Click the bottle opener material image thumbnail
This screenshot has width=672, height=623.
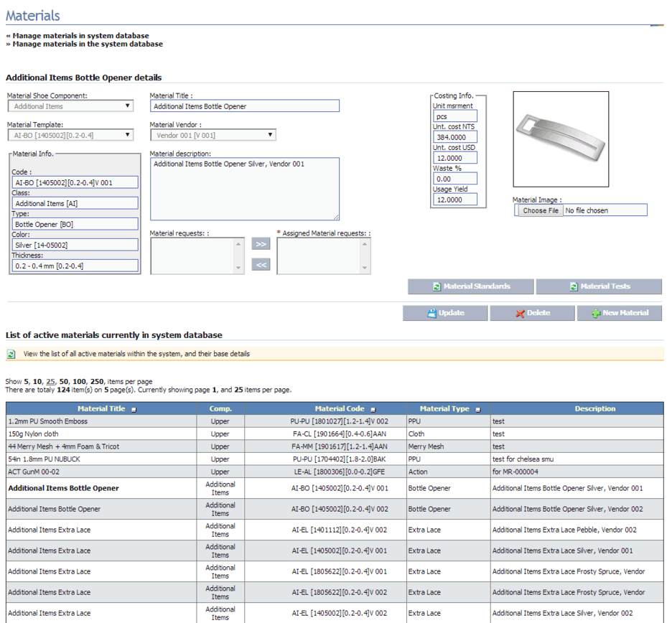point(561,139)
